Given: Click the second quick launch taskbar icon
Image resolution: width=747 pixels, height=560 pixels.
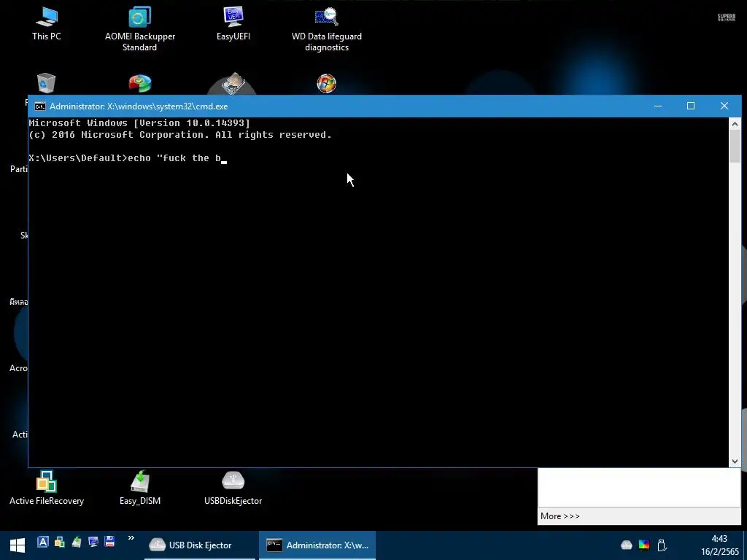Looking at the screenshot, I should (x=60, y=542).
